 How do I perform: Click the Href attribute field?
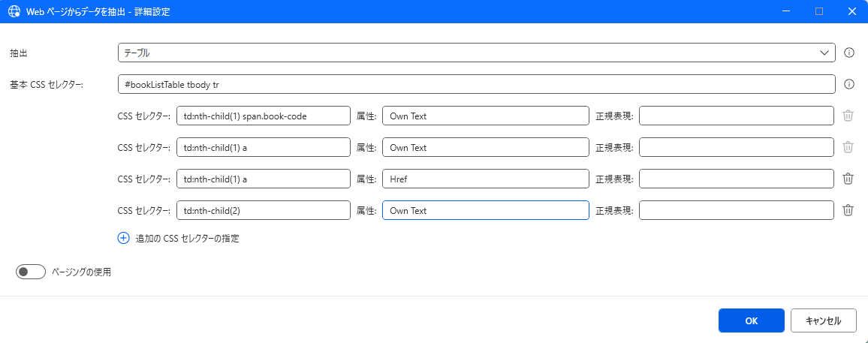coord(485,179)
